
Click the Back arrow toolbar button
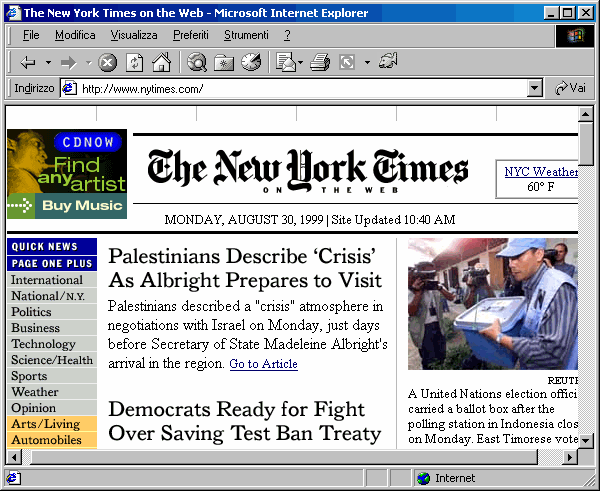tap(27, 62)
